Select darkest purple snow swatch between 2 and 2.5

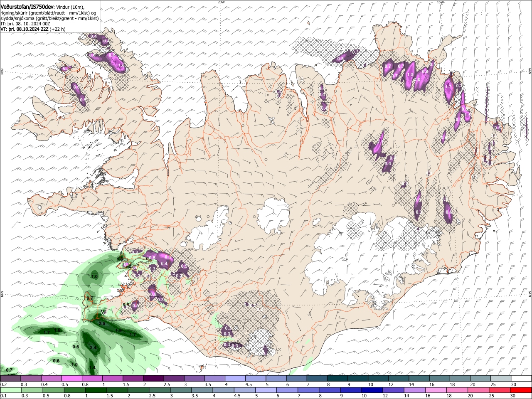(154, 378)
